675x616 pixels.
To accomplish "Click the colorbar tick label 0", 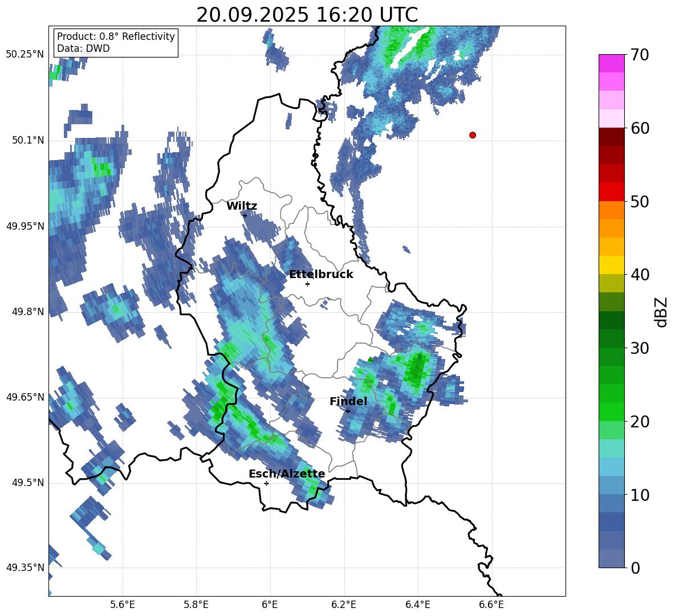I will click(x=636, y=568).
